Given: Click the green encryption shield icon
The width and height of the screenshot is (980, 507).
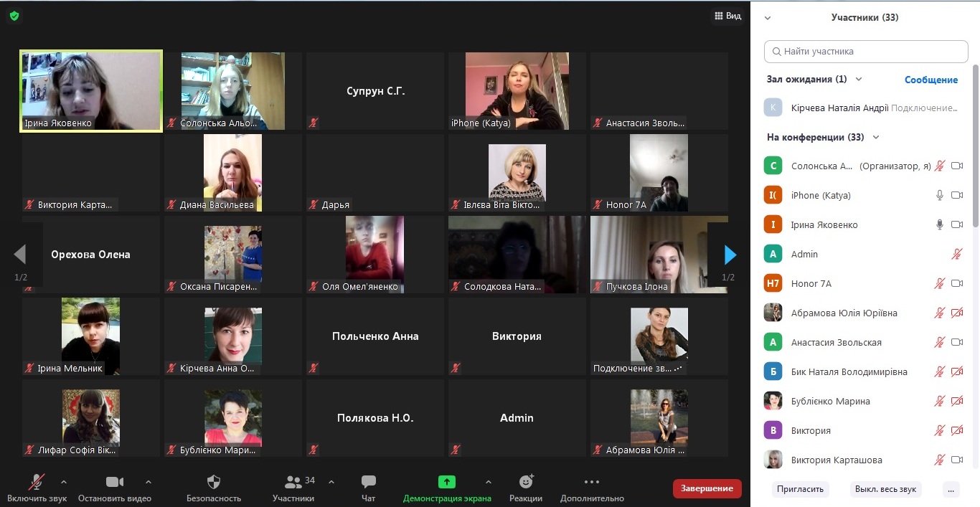Looking at the screenshot, I should pos(14,16).
